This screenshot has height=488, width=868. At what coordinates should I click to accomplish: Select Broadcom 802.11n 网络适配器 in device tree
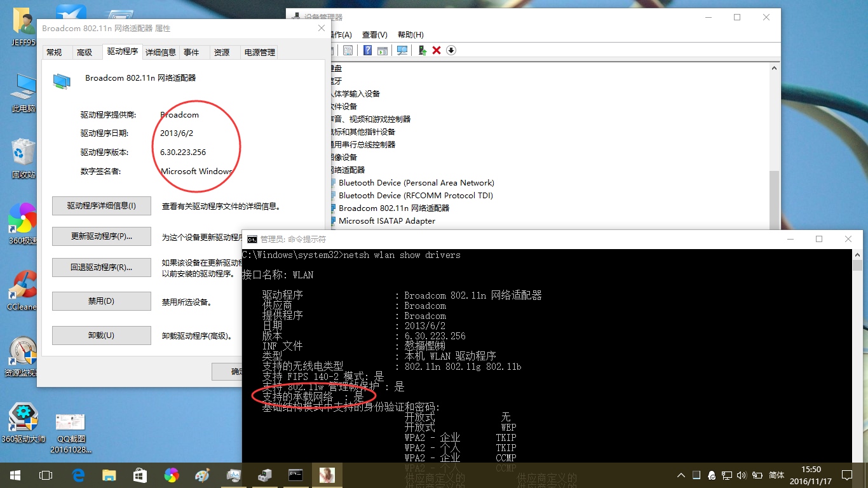pyautogui.click(x=394, y=208)
